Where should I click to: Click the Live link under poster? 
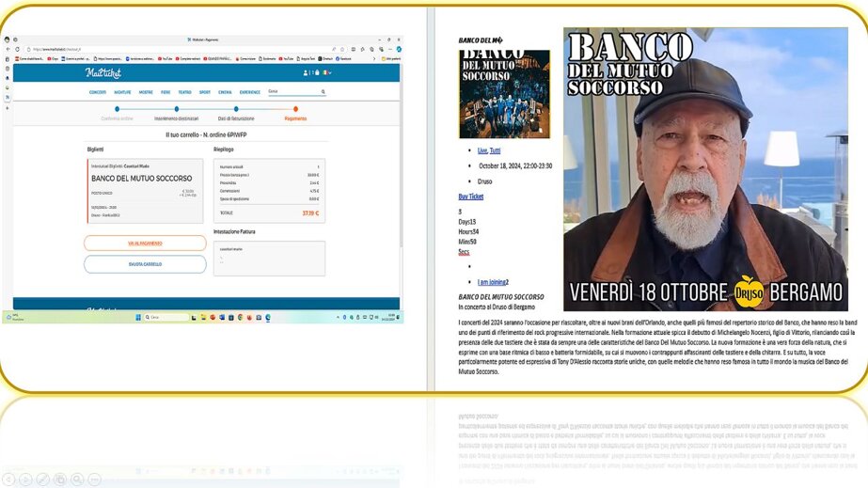[482, 150]
